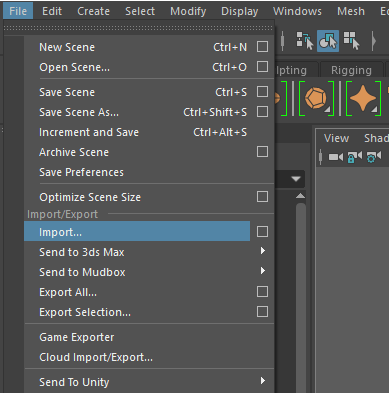Choose Open Scene... menu entry
Screen dimensions: 389x393
149,67
